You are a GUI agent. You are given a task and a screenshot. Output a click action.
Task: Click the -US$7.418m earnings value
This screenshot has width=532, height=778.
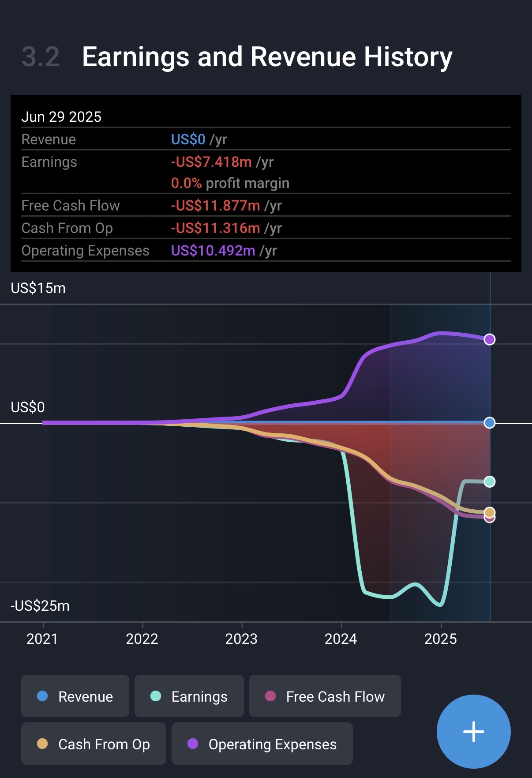click(x=211, y=162)
